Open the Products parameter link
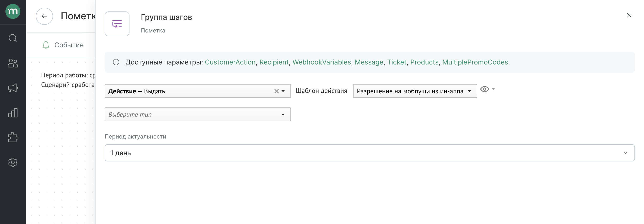Image resolution: width=644 pixels, height=224 pixels. pyautogui.click(x=424, y=62)
